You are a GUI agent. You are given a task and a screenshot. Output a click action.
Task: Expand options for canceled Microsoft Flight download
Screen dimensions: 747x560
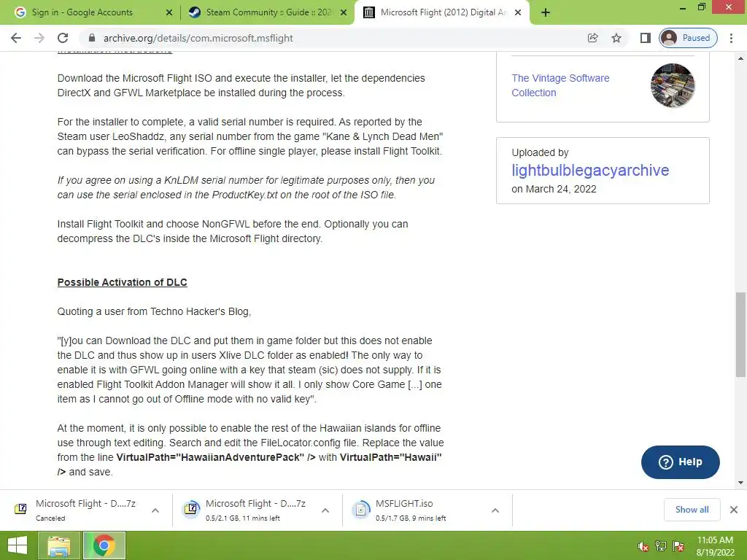pos(155,510)
